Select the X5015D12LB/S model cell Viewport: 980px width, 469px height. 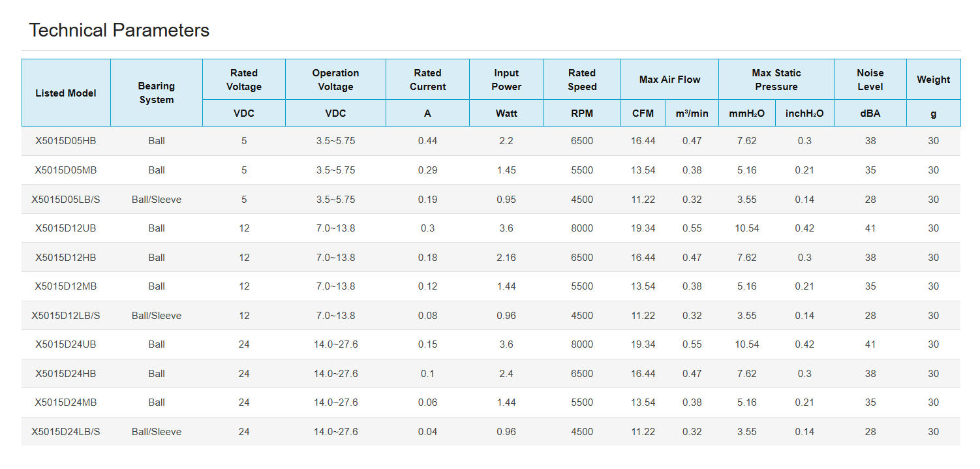point(66,316)
